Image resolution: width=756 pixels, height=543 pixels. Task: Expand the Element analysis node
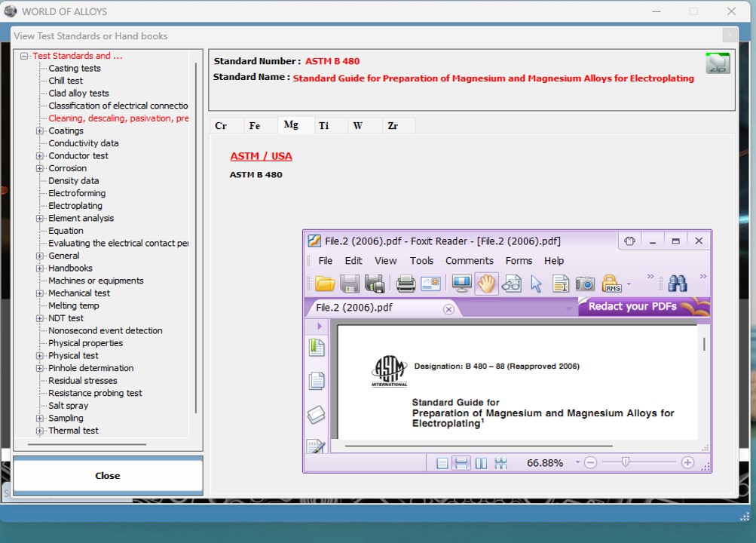(x=39, y=219)
